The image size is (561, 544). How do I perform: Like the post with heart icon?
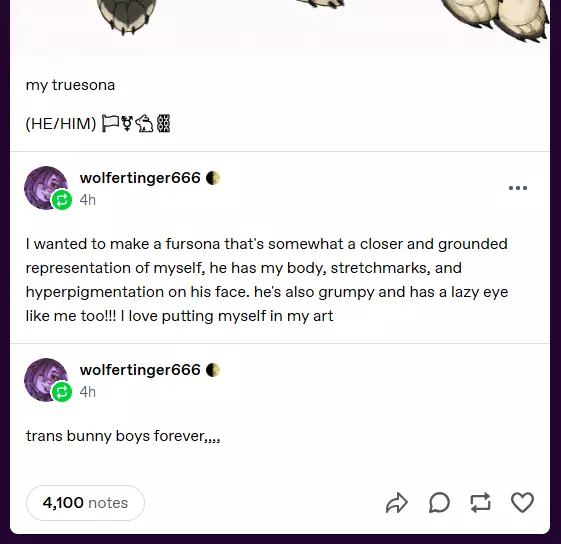tap(522, 502)
